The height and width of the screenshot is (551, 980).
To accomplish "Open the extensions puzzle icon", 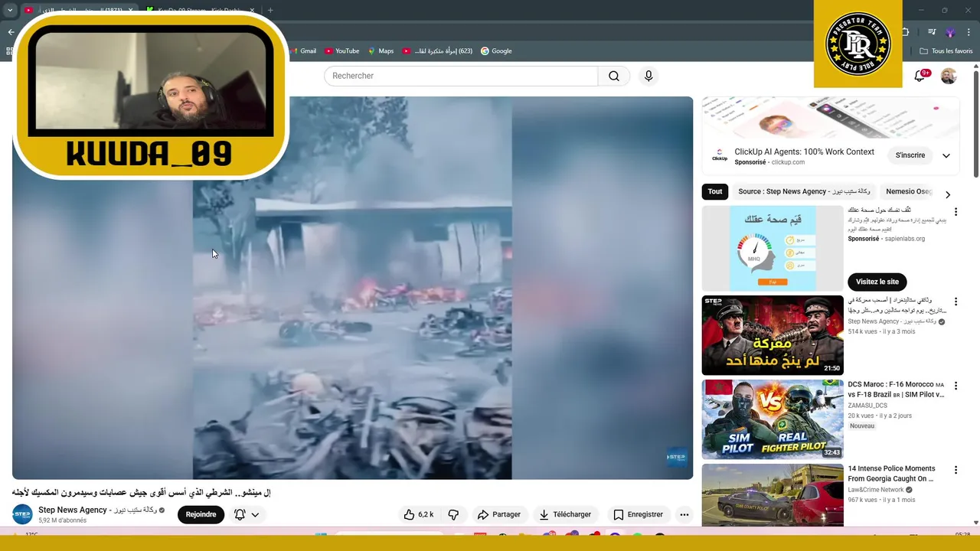I will point(906,32).
